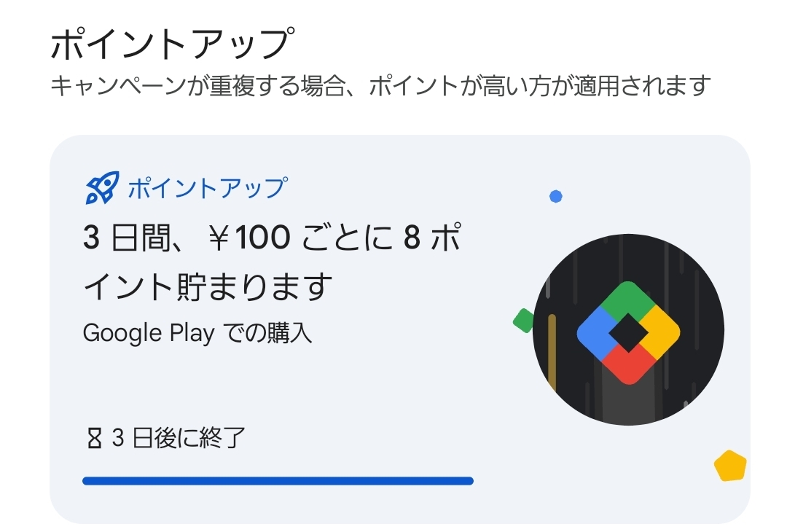Click the green diamond decoration
The width and height of the screenshot is (787, 532).
coord(524,321)
